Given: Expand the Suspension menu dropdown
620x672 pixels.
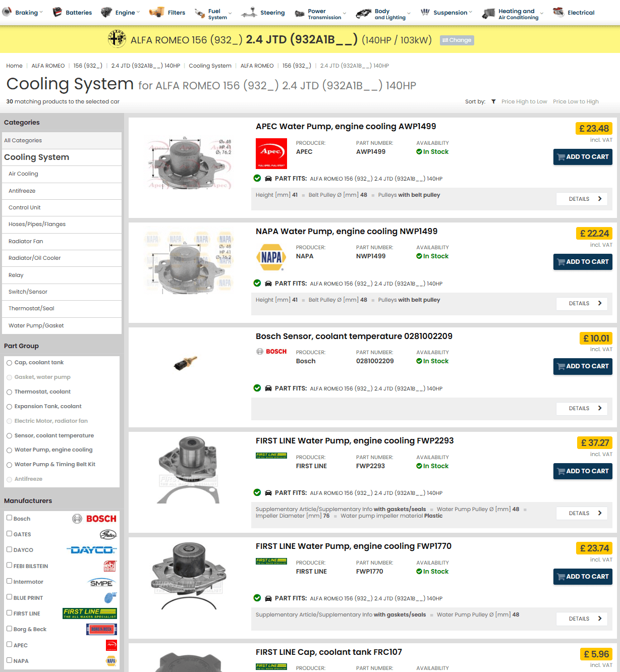Looking at the screenshot, I should (x=471, y=12).
